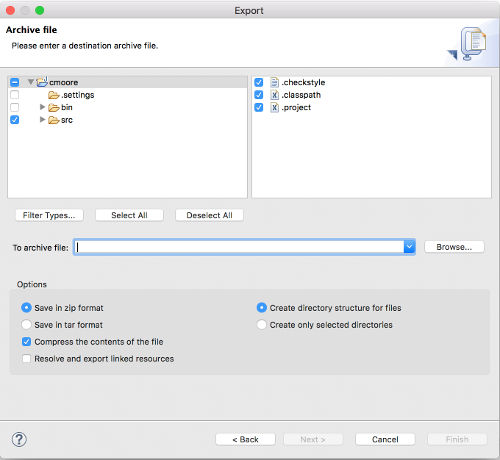Uncheck the .classpath file checkbox
500x460 pixels.
pos(259,95)
